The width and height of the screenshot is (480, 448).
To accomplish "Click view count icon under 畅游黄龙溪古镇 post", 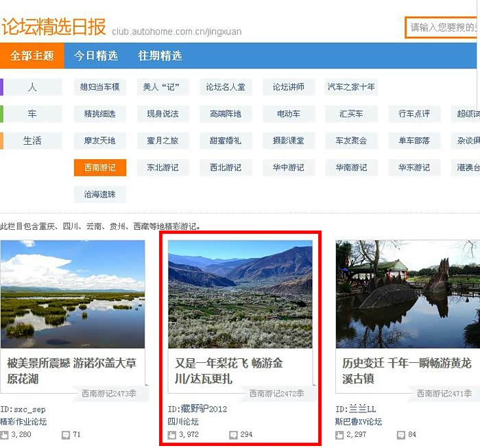I will point(339,435).
